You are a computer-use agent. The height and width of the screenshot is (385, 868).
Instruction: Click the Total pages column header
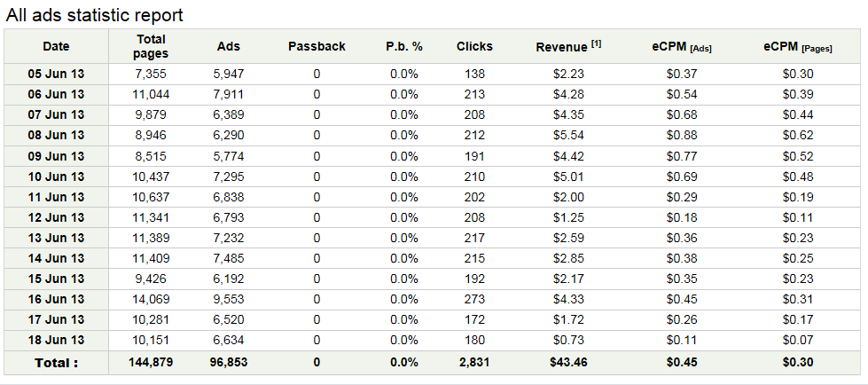pos(152,46)
